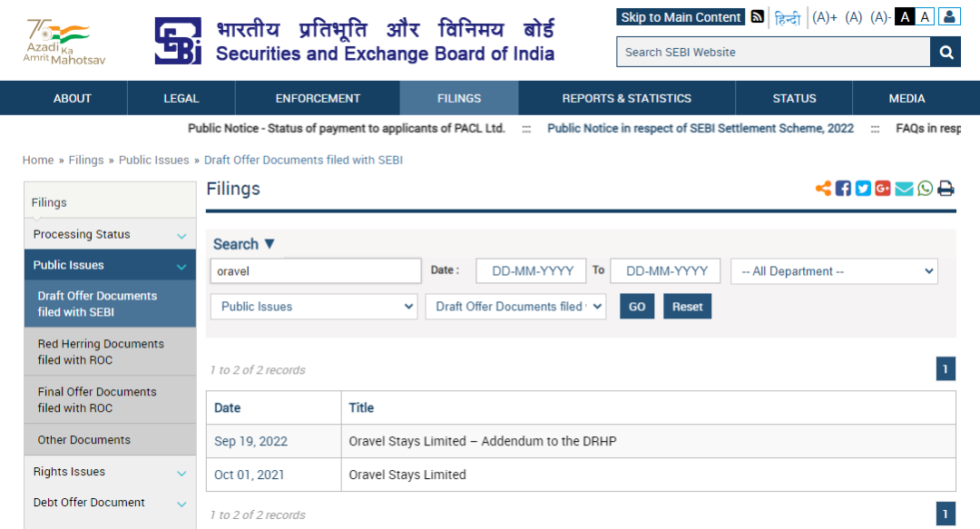Click Skip to Main Content
The width and height of the screenshot is (980, 529).
[681, 17]
